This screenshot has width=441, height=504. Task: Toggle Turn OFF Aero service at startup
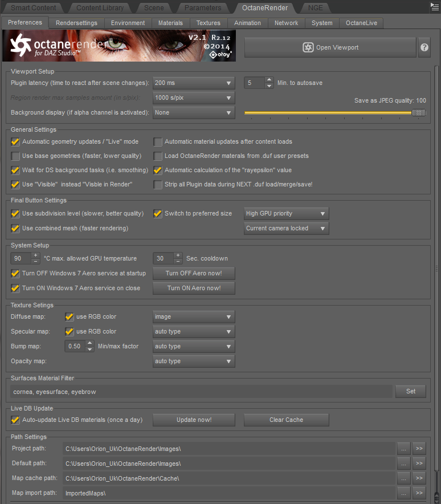point(15,274)
